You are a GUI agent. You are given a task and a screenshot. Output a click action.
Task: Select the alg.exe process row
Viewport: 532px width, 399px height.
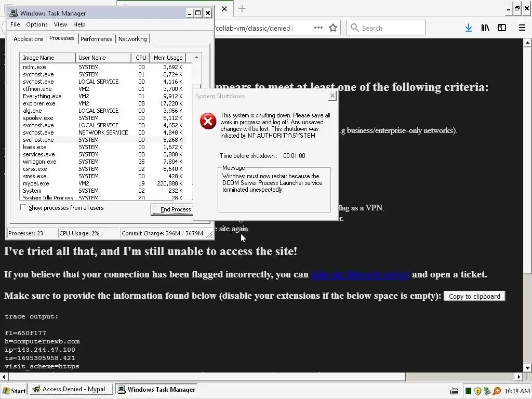tap(103, 111)
